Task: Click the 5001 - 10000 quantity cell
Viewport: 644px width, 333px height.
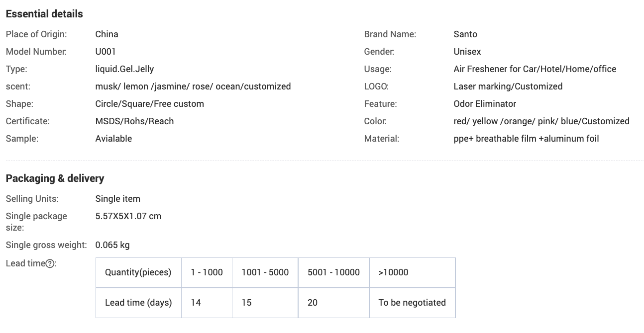Action: pos(333,272)
